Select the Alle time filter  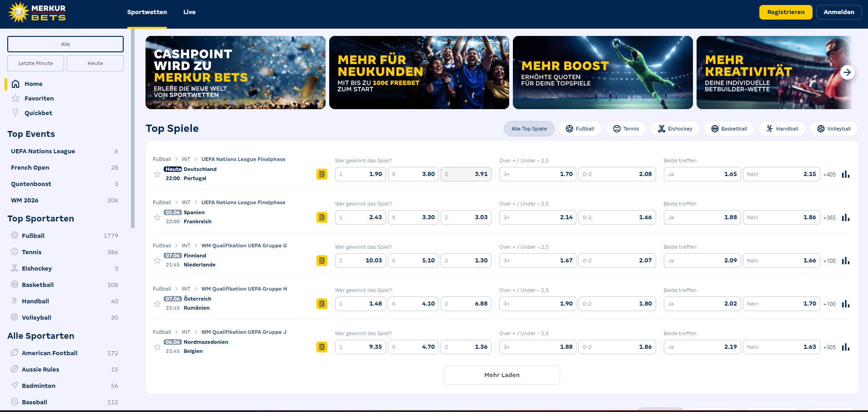tap(65, 44)
